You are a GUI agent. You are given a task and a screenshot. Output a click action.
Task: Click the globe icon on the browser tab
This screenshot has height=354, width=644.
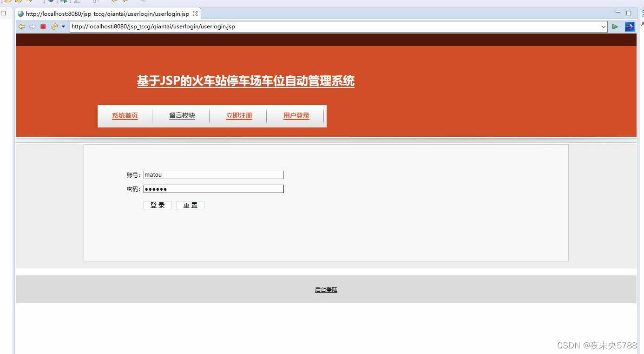pyautogui.click(x=20, y=13)
